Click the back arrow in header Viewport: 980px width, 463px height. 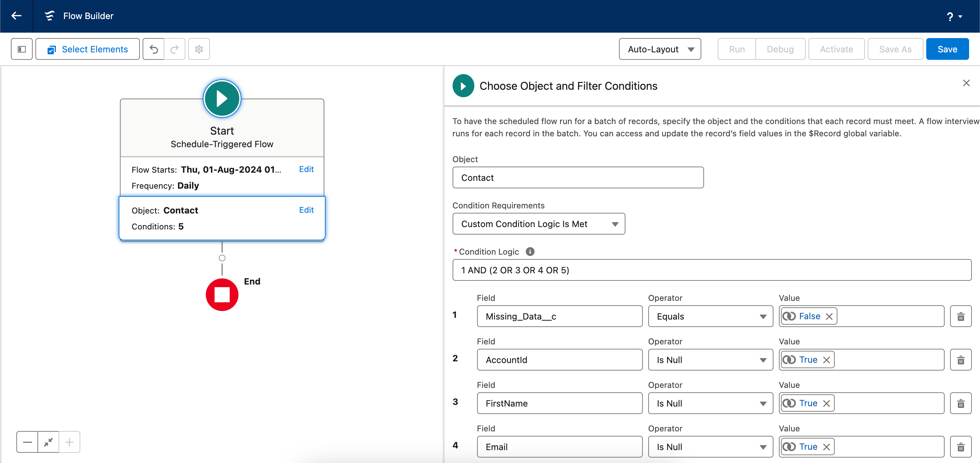tap(16, 16)
